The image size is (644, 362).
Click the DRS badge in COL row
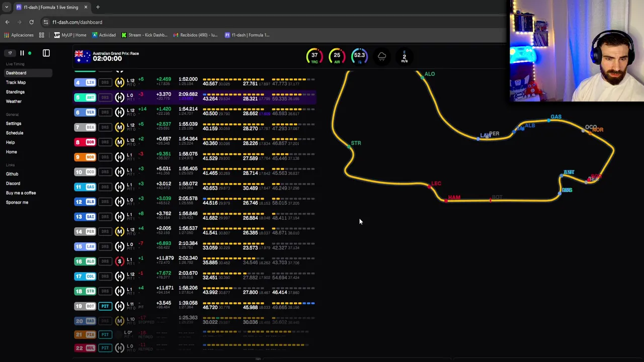coord(105,277)
